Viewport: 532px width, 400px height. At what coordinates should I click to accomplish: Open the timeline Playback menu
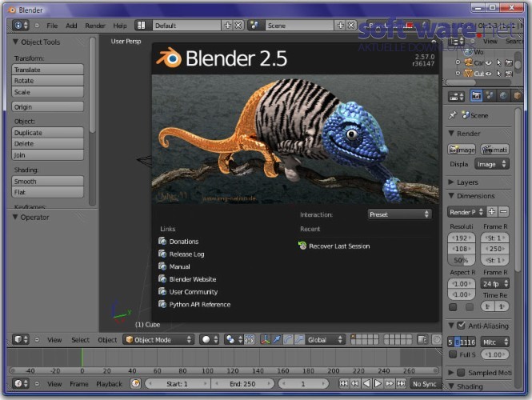pyautogui.click(x=109, y=384)
